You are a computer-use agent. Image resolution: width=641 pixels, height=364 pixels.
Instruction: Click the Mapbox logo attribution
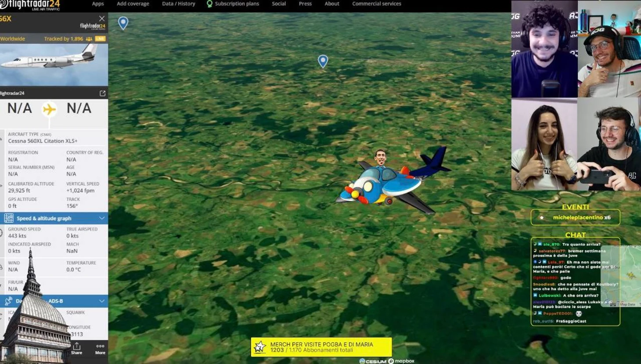(x=401, y=361)
